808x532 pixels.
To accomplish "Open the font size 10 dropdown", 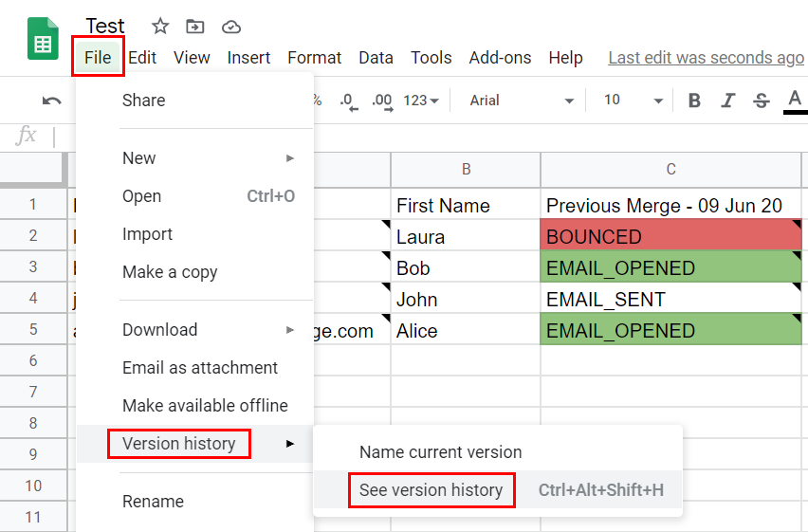I will pos(633,101).
